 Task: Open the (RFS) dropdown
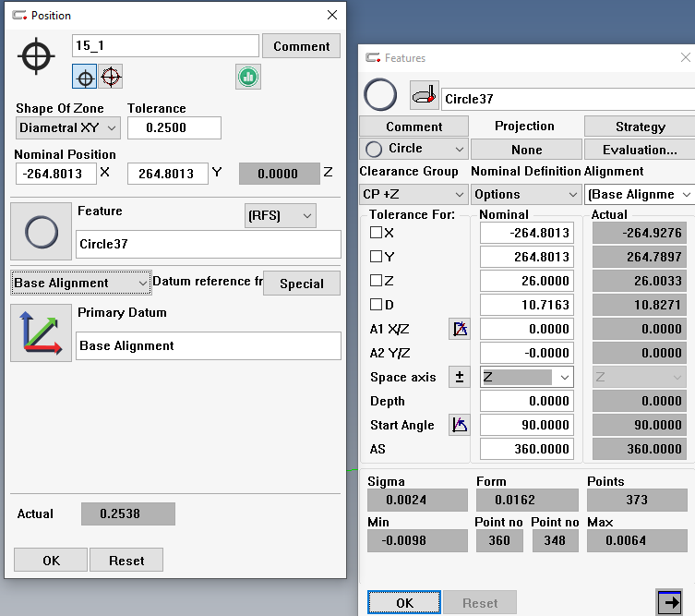[x=280, y=216]
